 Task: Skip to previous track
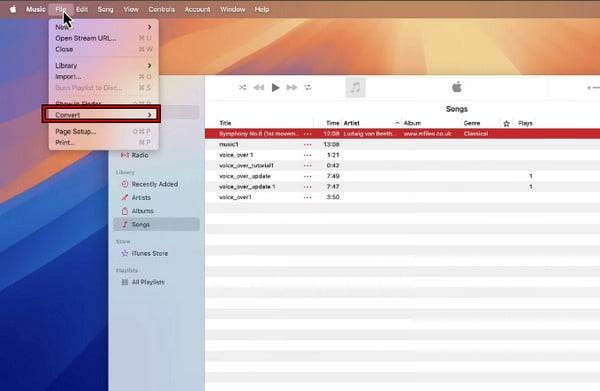pos(259,88)
